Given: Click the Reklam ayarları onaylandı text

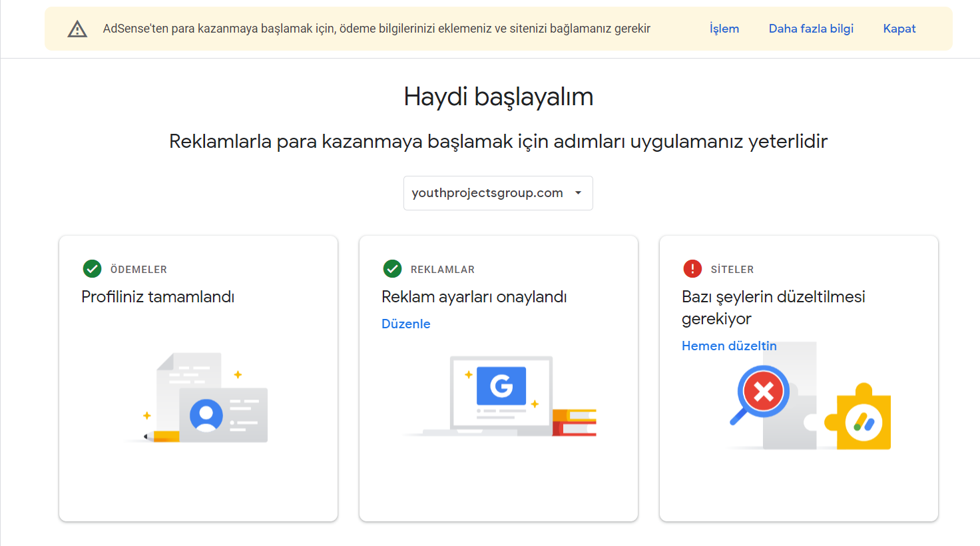Looking at the screenshot, I should tap(474, 297).
